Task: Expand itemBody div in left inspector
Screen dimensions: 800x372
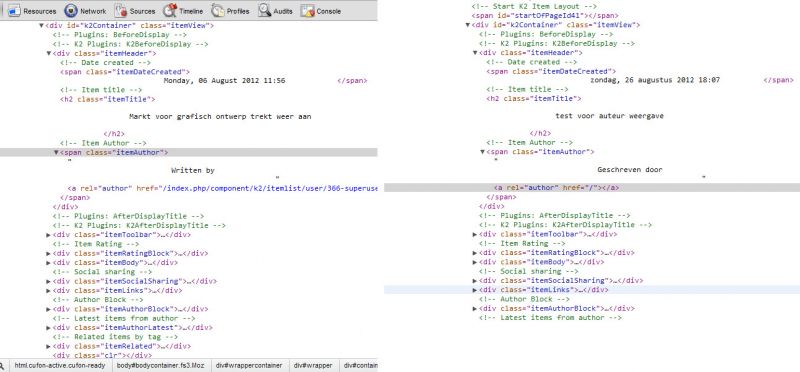Action: pos(49,263)
